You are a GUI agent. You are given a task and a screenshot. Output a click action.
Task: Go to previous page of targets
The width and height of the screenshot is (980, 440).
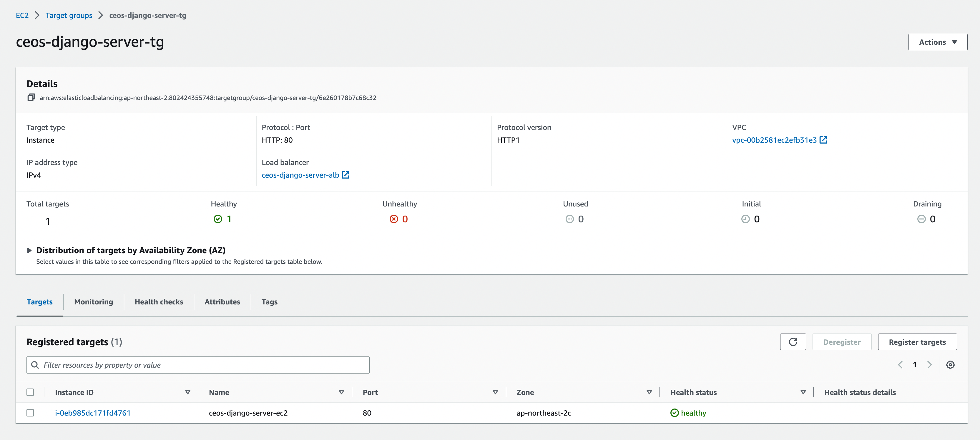(x=900, y=365)
